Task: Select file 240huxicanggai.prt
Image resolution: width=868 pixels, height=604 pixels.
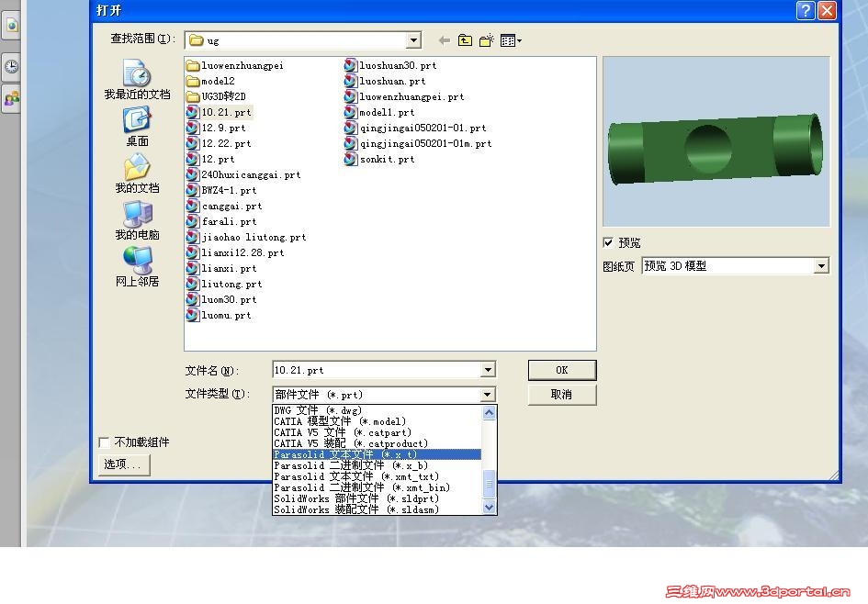Action: click(x=244, y=174)
